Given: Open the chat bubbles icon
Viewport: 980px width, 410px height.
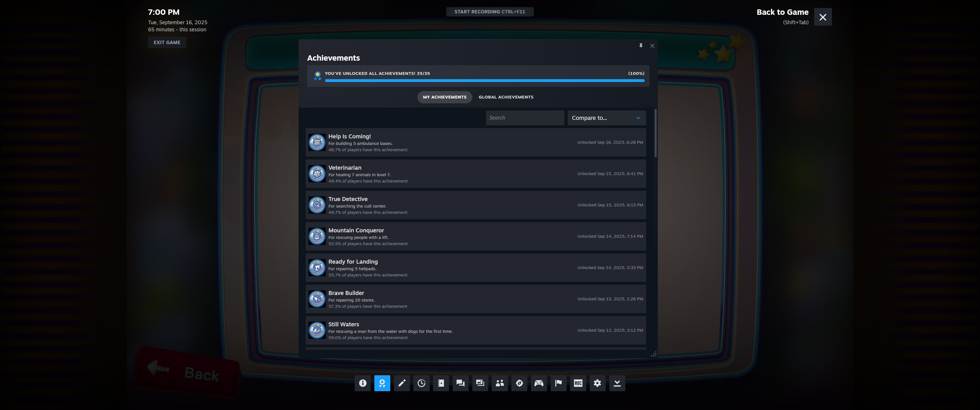Looking at the screenshot, I should tap(460, 383).
